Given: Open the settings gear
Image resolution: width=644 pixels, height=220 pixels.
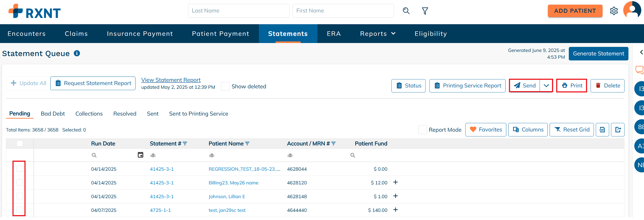Looking at the screenshot, I should (x=614, y=11).
